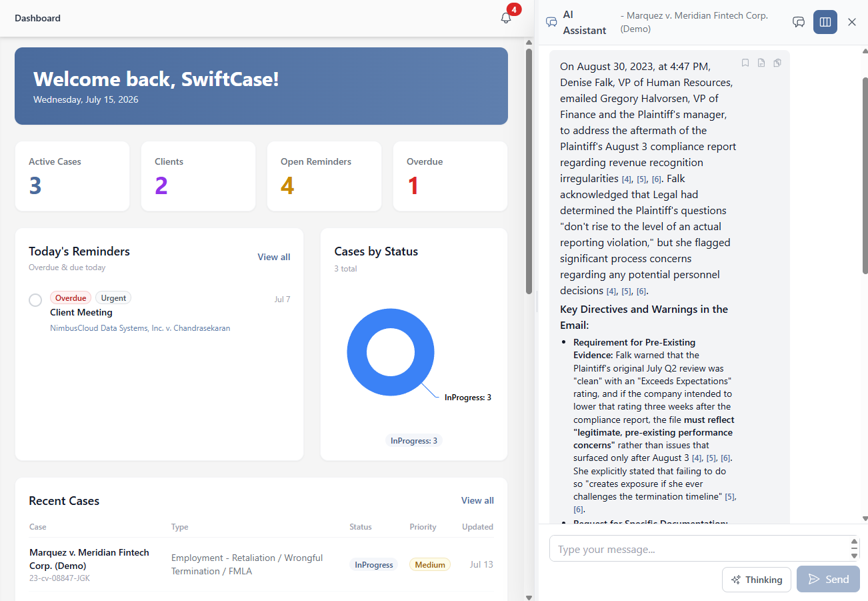Click the Type column header
Viewport: 868px width, 601px height.
(180, 527)
